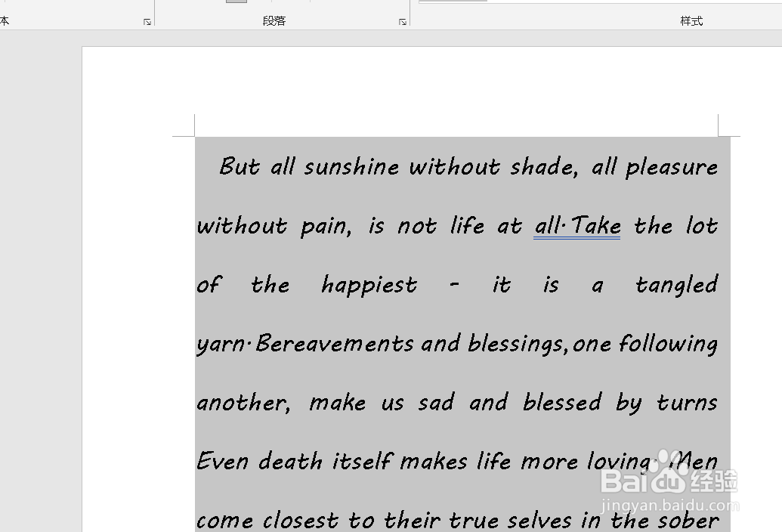782x532 pixels.
Task: Click the word "happiest" in the document
Action: point(369,286)
